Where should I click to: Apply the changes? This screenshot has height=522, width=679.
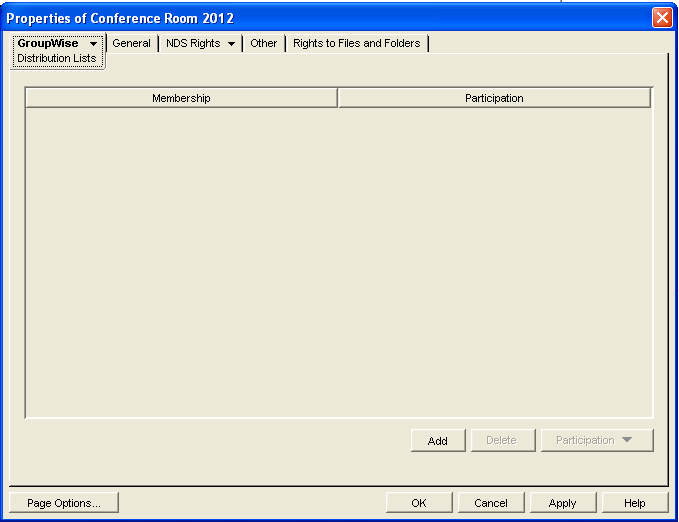click(x=562, y=503)
